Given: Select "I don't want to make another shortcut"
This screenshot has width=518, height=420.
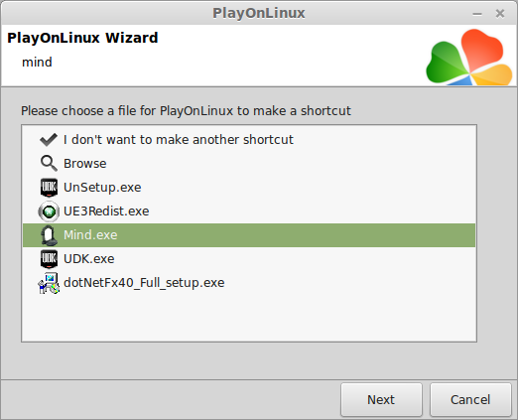Looking at the screenshot, I should pyautogui.click(x=249, y=140).
